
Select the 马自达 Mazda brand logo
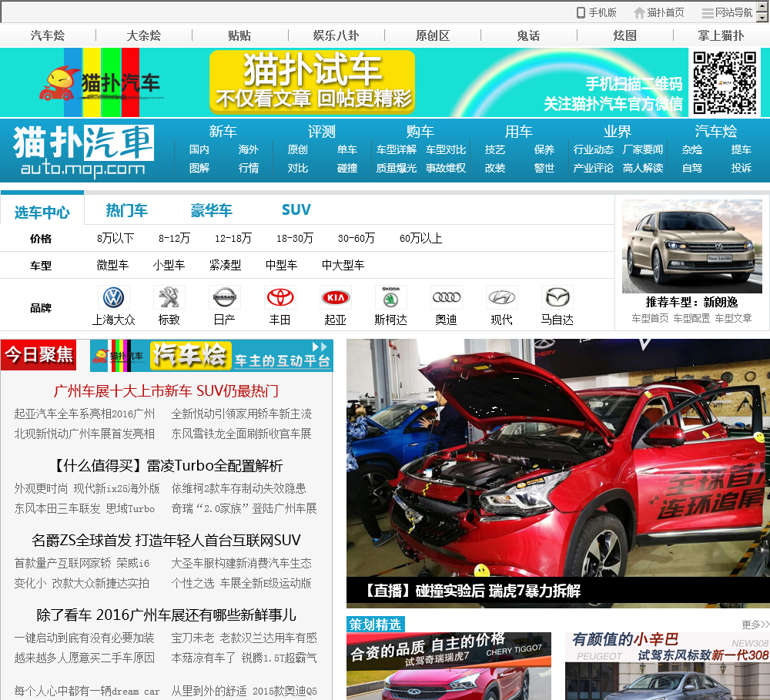coord(557,297)
